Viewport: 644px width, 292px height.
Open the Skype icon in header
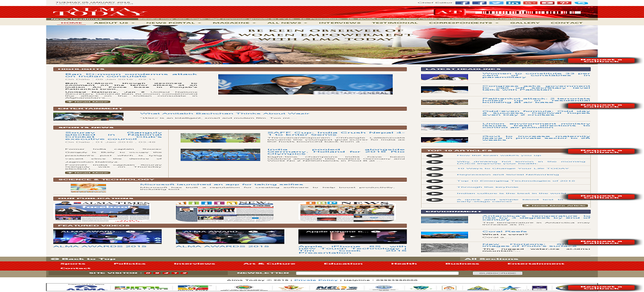[581, 3]
